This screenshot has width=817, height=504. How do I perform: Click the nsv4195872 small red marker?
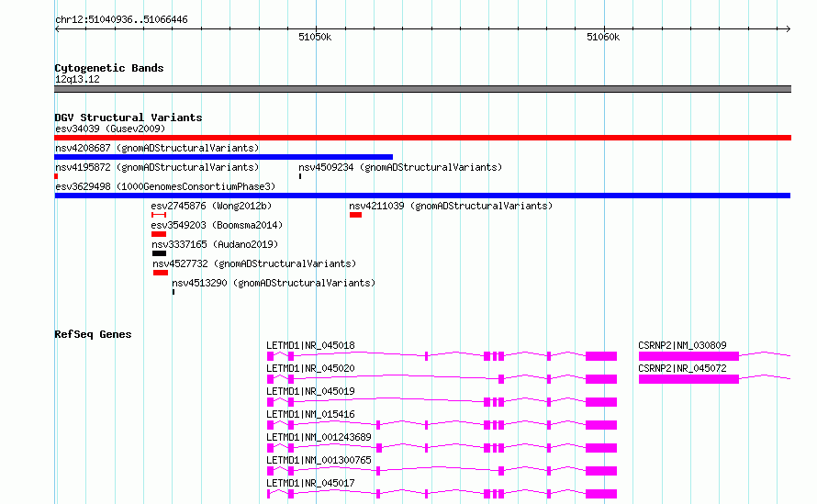click(x=56, y=176)
